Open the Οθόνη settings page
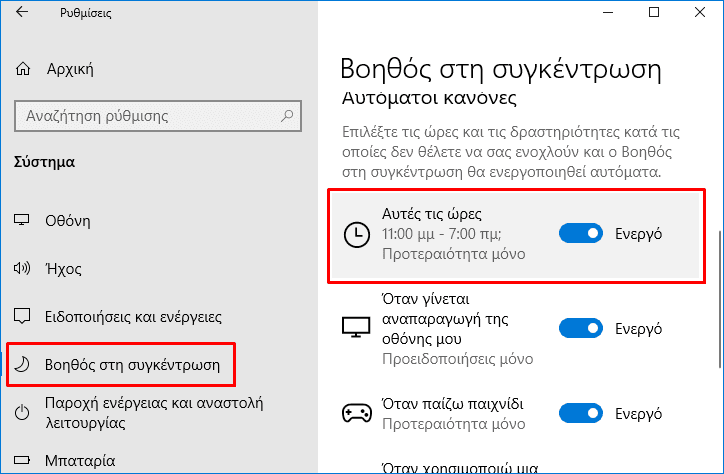The height and width of the screenshot is (474, 724). pyautogui.click(x=68, y=220)
